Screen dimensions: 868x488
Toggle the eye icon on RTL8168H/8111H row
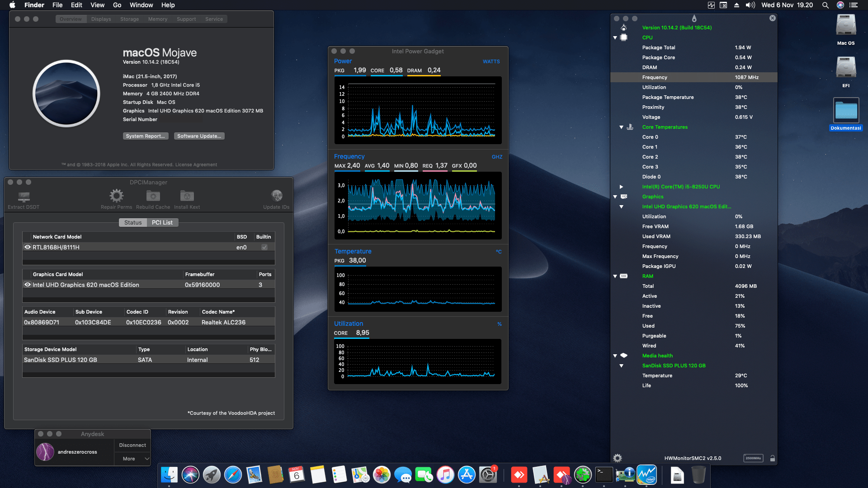coord(27,247)
